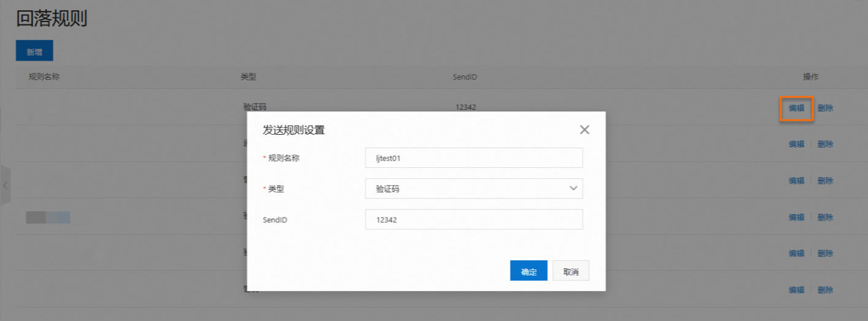Click the 12342 cell in the first table row
Screen dimensions: 868x321
466,107
